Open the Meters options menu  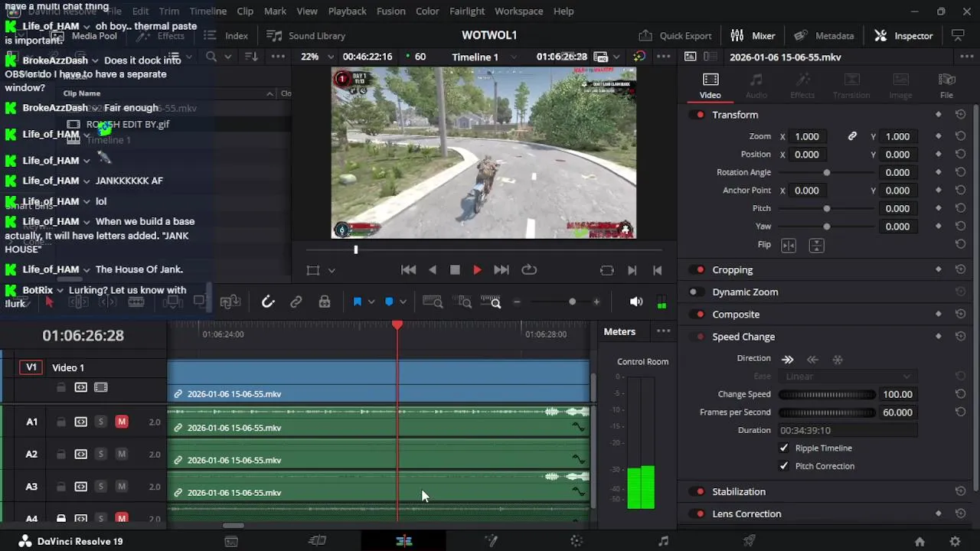point(663,331)
